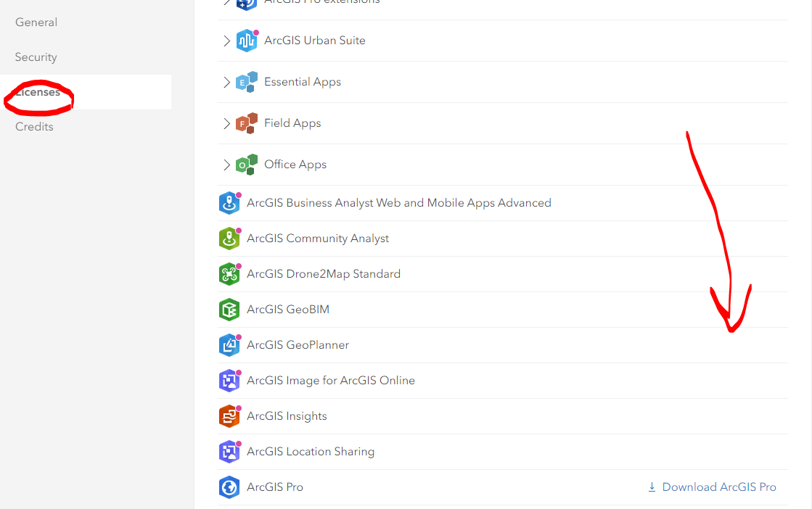
Task: Click the ArcGIS Insights icon
Action: click(x=229, y=416)
